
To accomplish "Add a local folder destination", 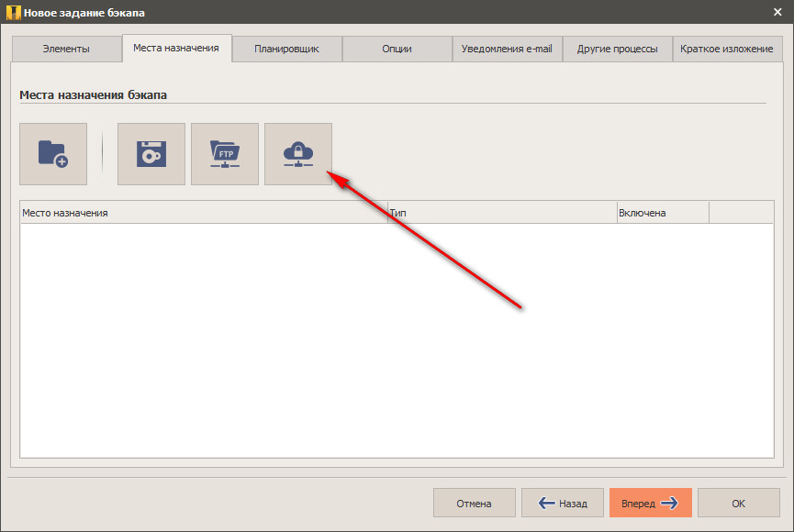I will point(53,154).
